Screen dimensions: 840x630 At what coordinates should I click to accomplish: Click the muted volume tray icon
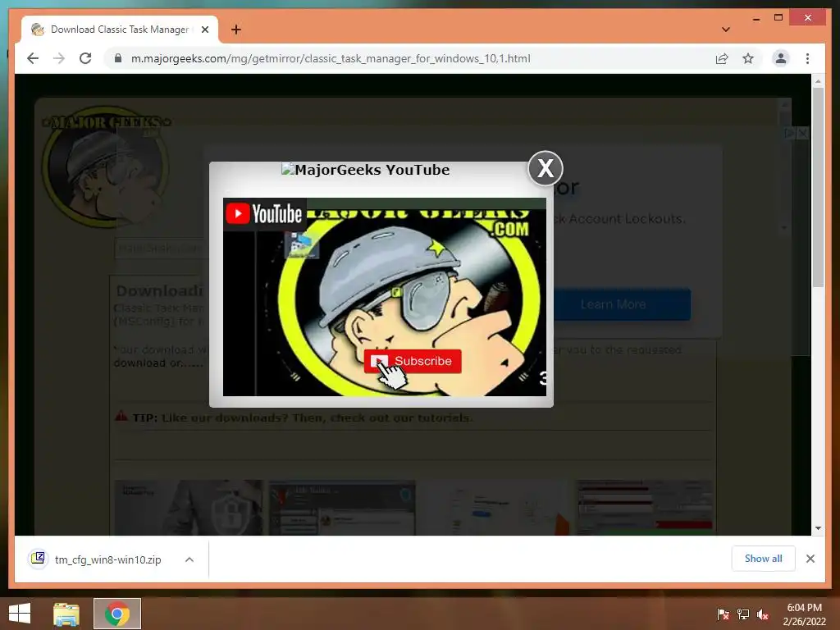[763, 614]
